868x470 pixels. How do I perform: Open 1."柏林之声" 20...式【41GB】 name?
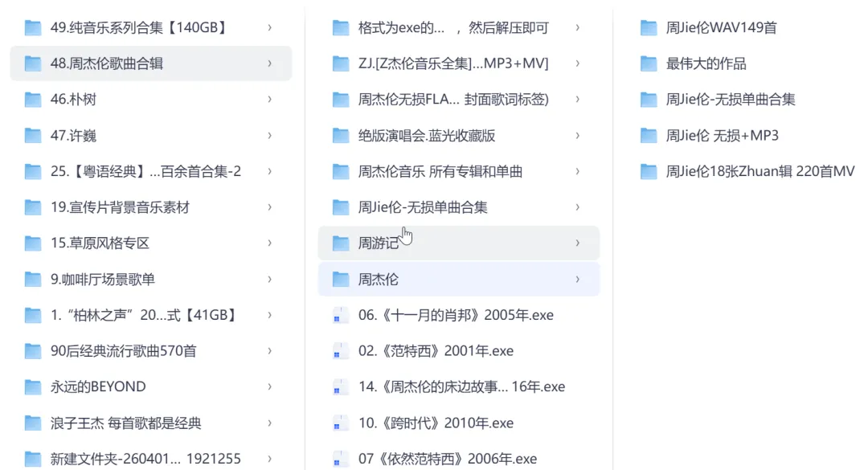coord(145,316)
